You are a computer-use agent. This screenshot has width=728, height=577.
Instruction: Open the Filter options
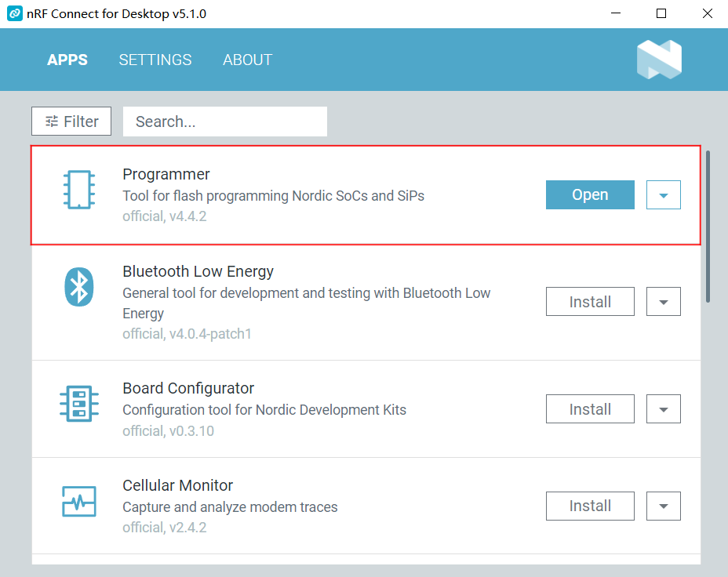(x=71, y=122)
